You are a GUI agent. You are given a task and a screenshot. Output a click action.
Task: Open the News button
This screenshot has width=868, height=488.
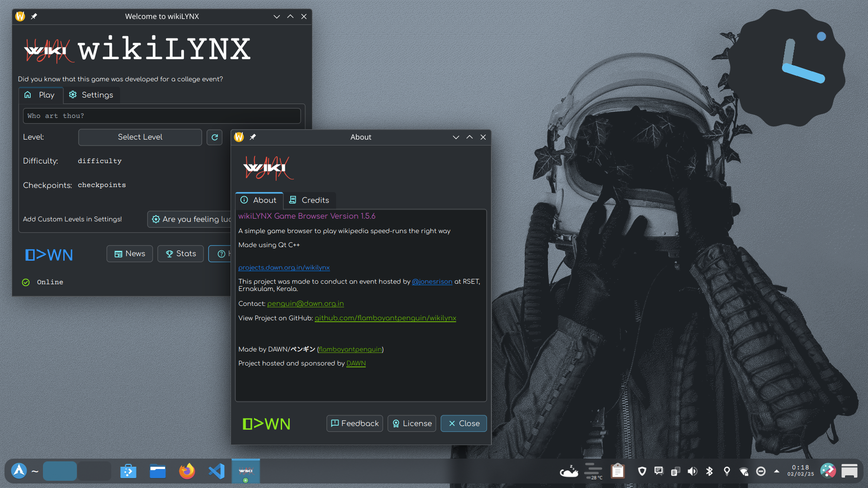[x=130, y=254]
